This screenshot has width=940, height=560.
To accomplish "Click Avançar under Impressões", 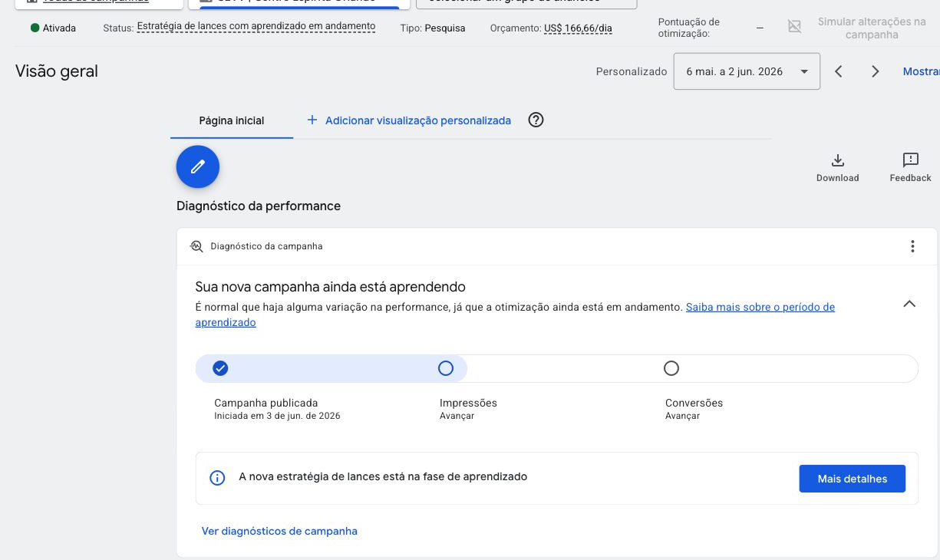I will (457, 416).
